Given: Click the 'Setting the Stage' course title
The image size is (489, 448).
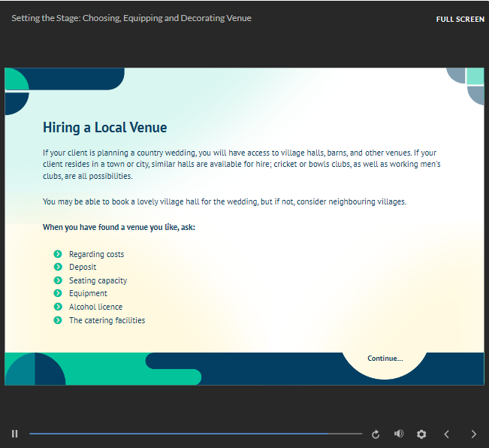Looking at the screenshot, I should [131, 18].
